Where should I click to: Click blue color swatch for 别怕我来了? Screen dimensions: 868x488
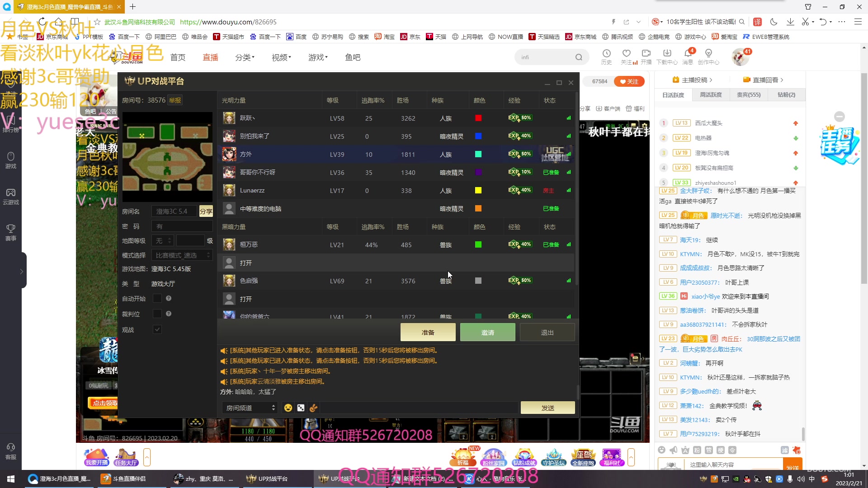[478, 136]
